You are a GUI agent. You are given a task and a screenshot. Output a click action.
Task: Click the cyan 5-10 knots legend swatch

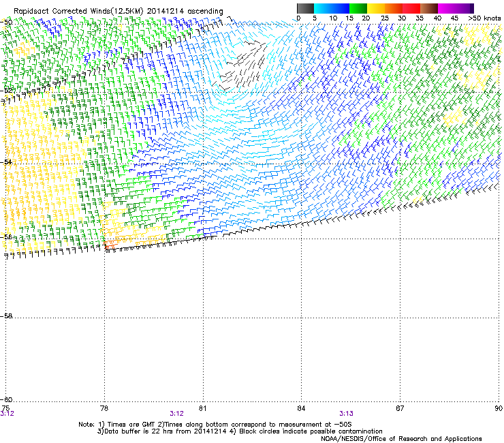point(322,8)
